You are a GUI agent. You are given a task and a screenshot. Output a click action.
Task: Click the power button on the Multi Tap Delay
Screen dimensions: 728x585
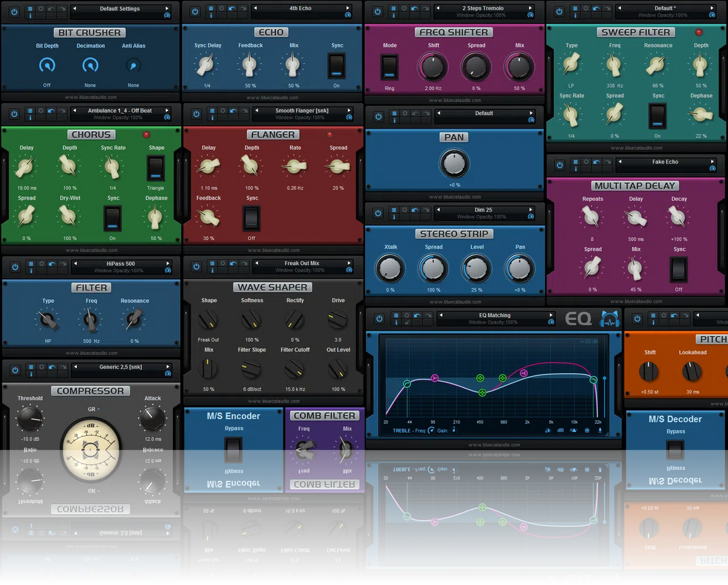pos(559,164)
